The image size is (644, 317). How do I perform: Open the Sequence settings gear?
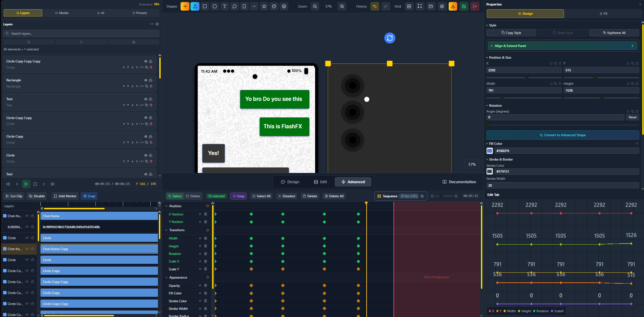[422, 196]
